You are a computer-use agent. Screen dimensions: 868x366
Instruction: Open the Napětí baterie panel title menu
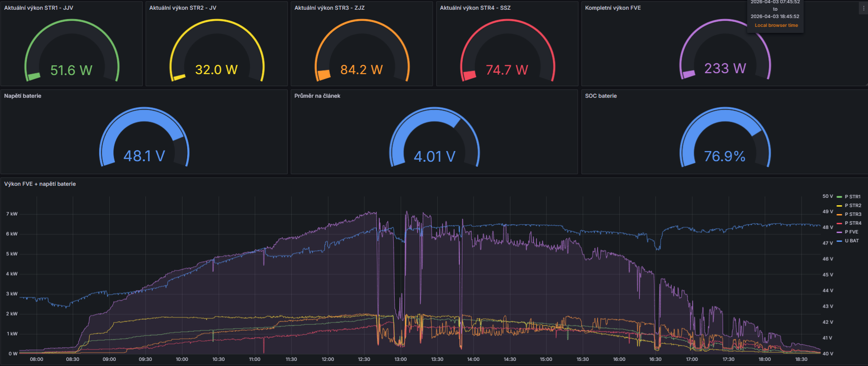pos(23,96)
